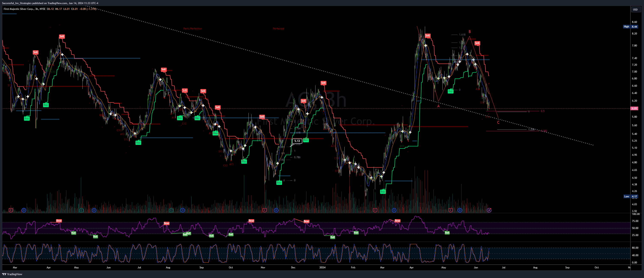Click the 75.00 level on RSI scale
This screenshot has height=278, width=644.
(635, 221)
